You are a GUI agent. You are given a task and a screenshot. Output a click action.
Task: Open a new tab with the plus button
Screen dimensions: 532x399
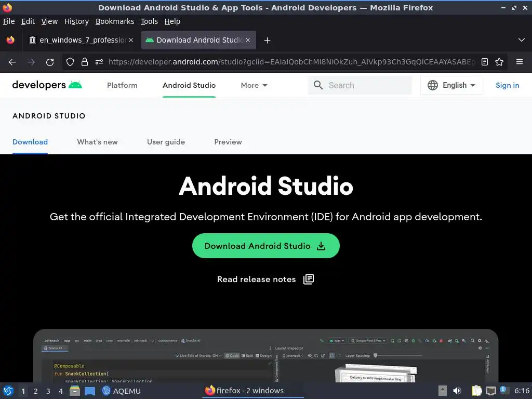(268, 41)
